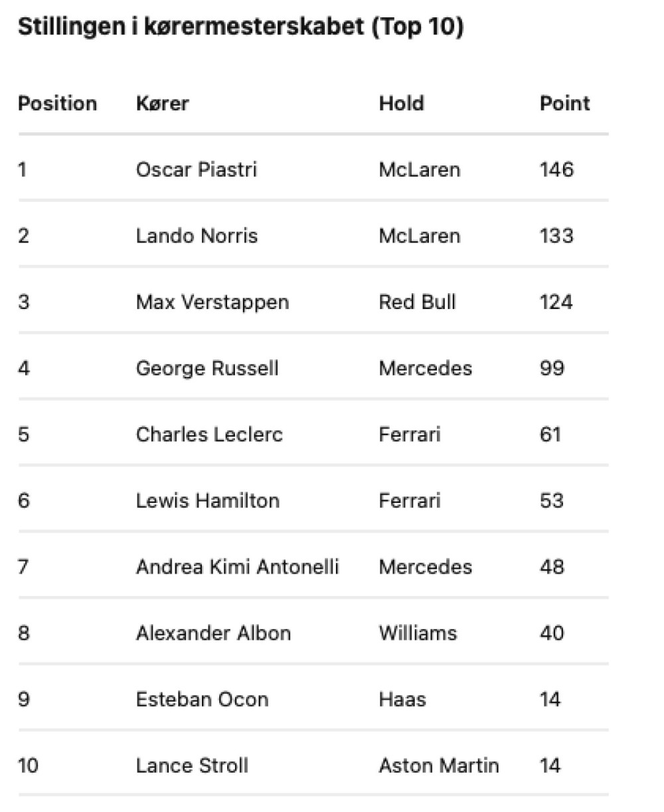Viewport: 664px width, 812px height.
Task: Click the Hold column header
Action: tap(401, 104)
